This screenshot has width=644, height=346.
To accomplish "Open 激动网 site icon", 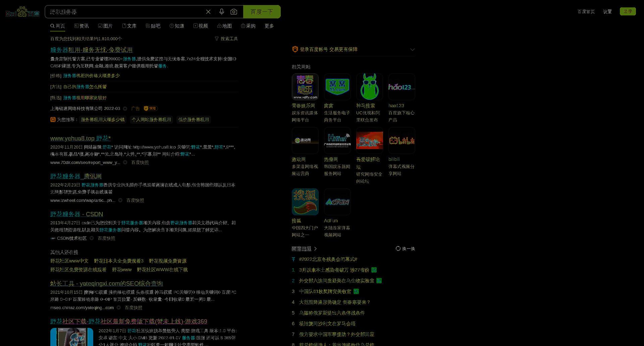I will 305,140.
